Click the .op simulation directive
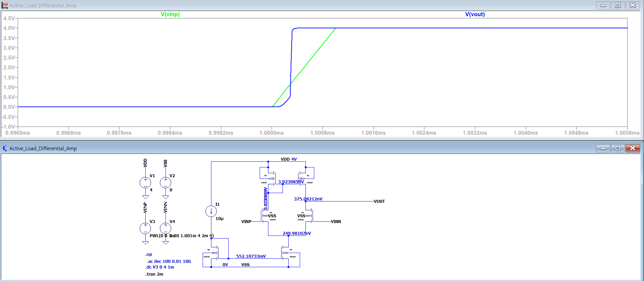 (149, 254)
